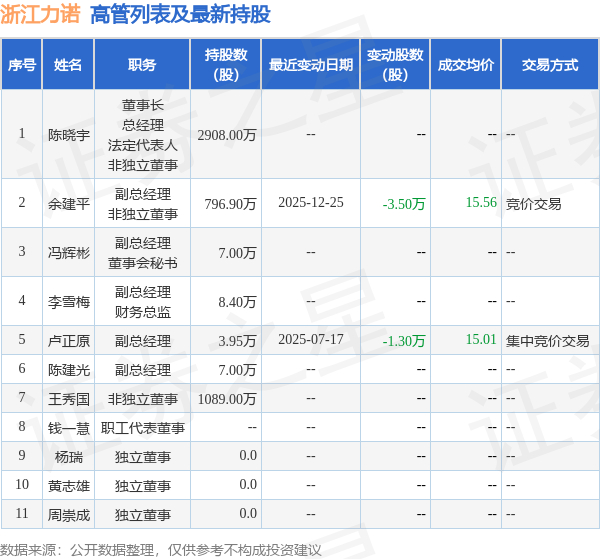Click 竞价交易 in 余建平's row
This screenshot has width=600, height=559.
tap(534, 204)
